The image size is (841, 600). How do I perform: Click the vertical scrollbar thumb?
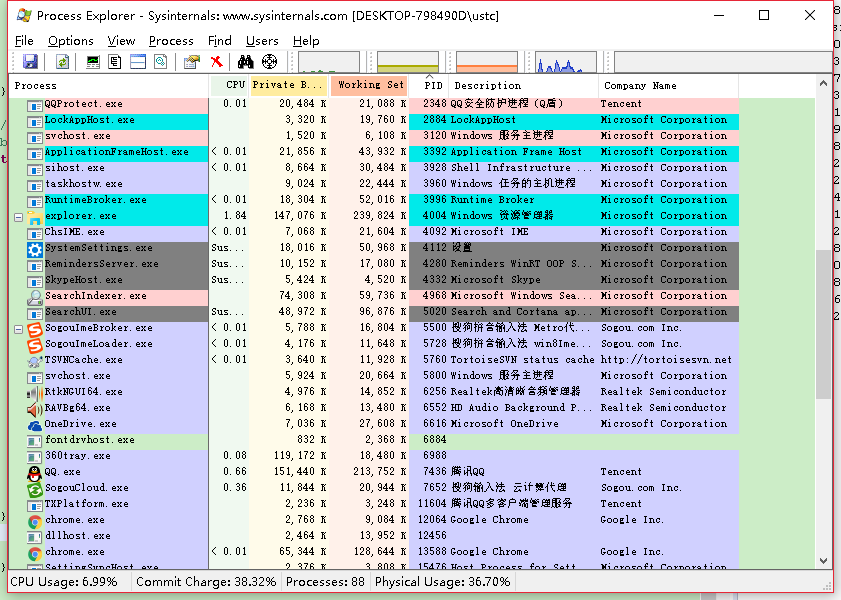click(x=823, y=324)
